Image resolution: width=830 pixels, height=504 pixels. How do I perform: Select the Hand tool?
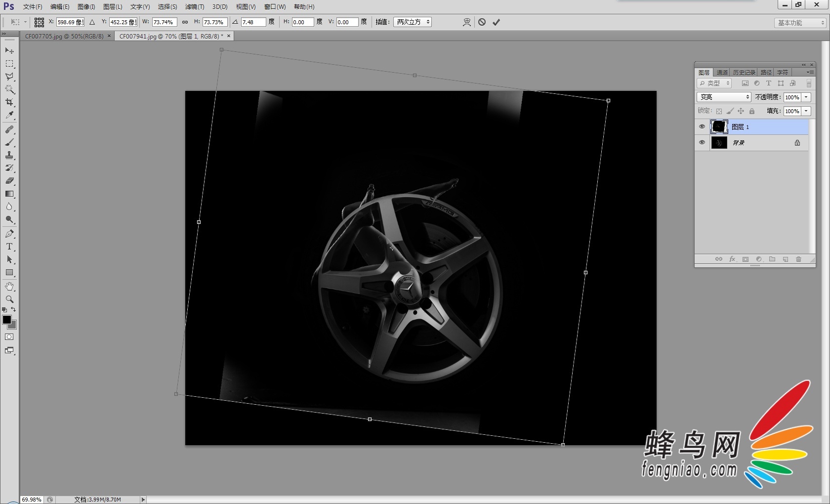pyautogui.click(x=9, y=287)
